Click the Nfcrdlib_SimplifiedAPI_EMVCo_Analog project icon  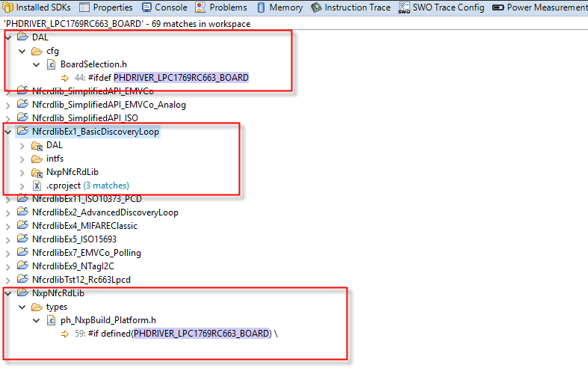pyautogui.click(x=22, y=104)
